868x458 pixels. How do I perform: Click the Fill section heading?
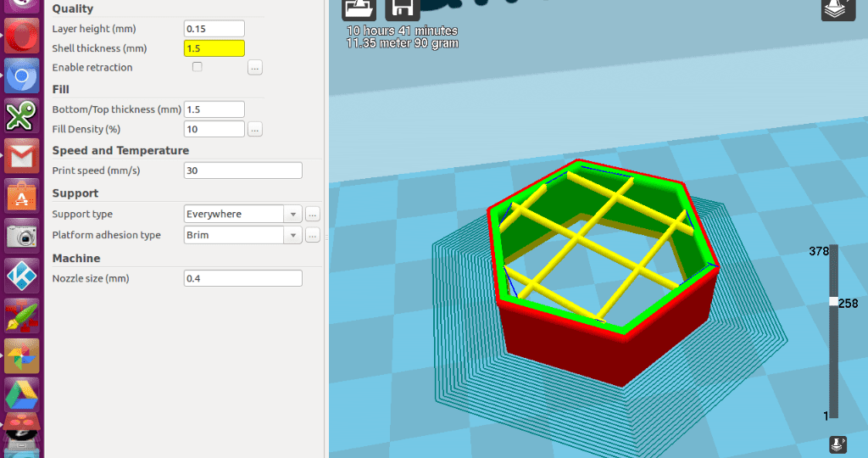click(x=60, y=89)
